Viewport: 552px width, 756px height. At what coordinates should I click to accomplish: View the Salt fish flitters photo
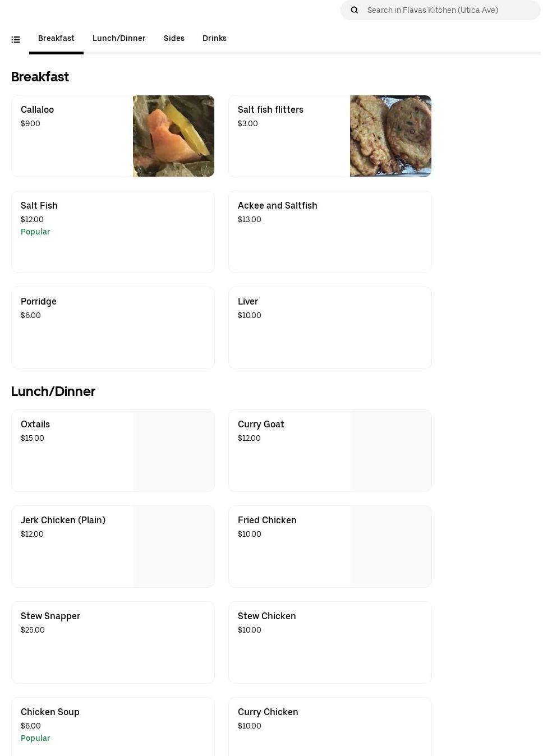point(390,136)
